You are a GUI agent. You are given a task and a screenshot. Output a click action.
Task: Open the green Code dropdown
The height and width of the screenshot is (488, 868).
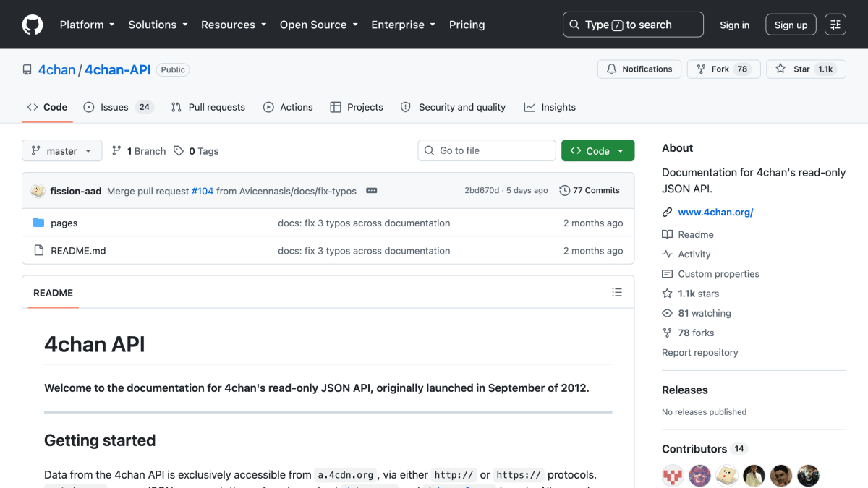(597, 151)
